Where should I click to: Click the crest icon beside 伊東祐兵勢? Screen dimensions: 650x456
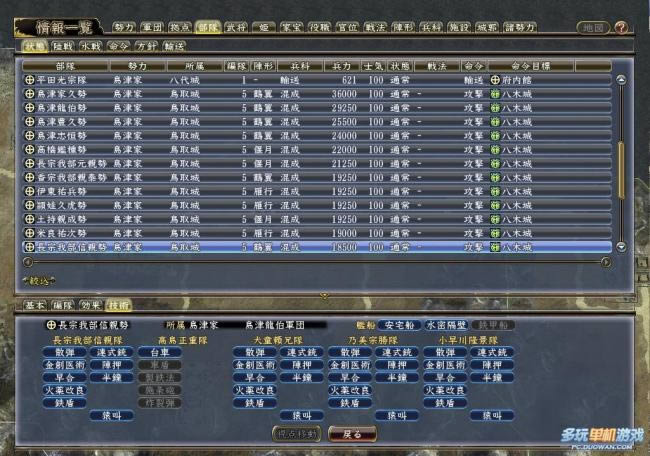click(x=29, y=192)
